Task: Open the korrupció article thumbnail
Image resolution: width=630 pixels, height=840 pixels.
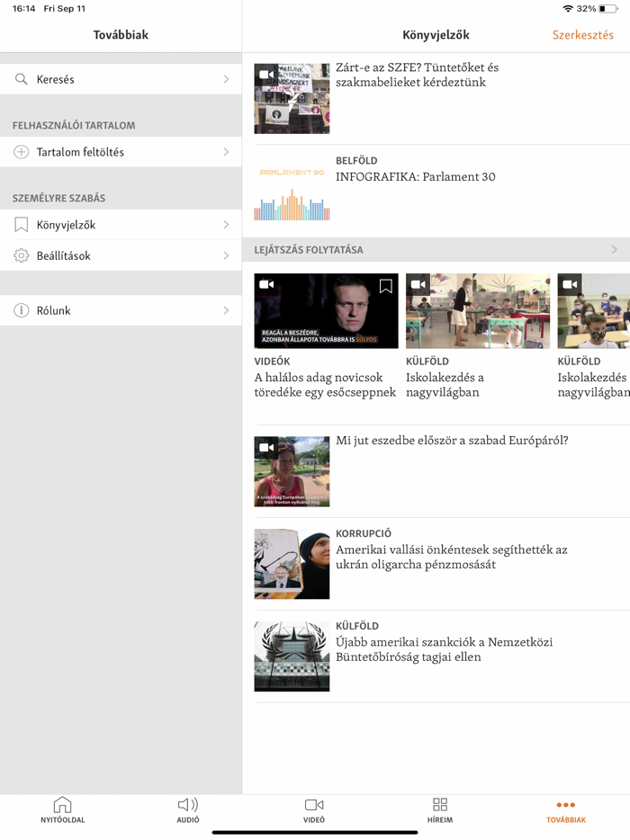Action: (292, 564)
